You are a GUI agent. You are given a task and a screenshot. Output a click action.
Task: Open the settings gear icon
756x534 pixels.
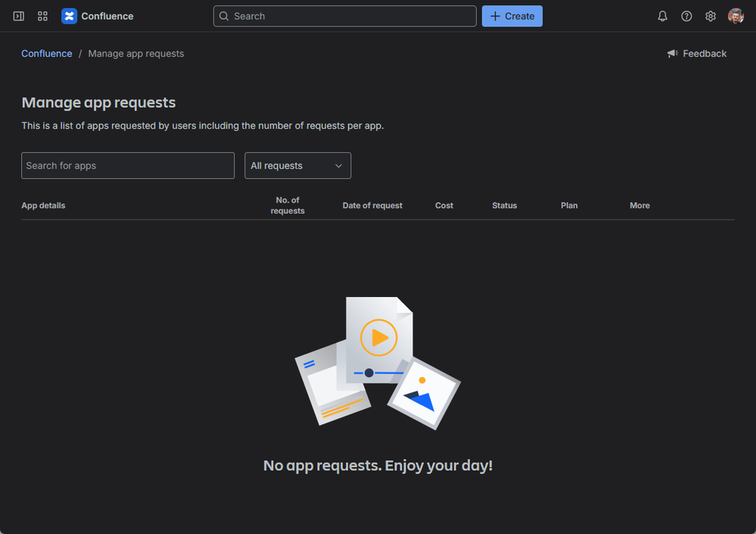click(711, 17)
